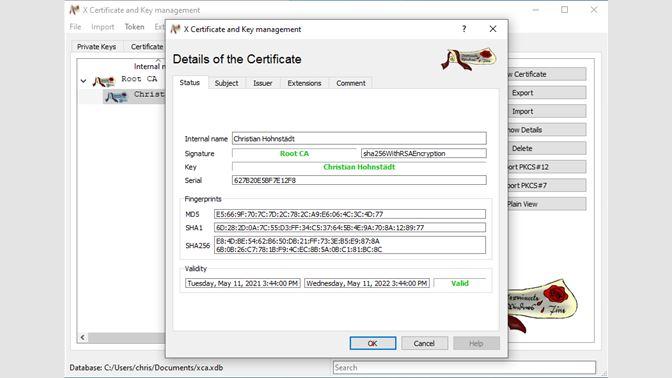This screenshot has height=378, width=672.
Task: Click the Root CA certificate icon
Action: 104,81
